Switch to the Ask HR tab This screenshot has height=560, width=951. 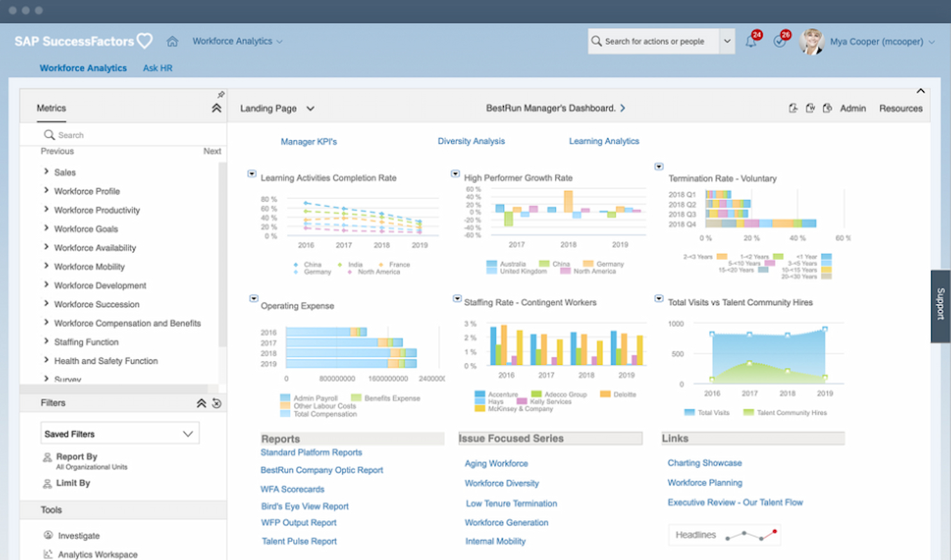click(x=157, y=67)
